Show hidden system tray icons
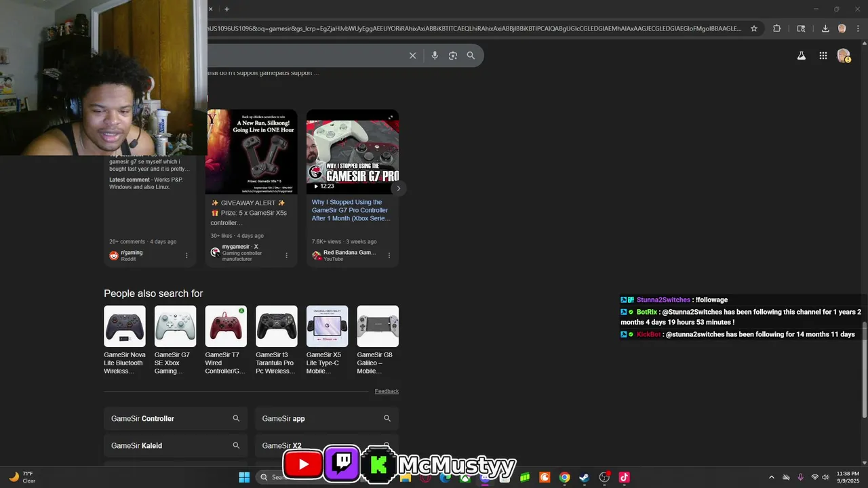868x488 pixels. coord(771,477)
